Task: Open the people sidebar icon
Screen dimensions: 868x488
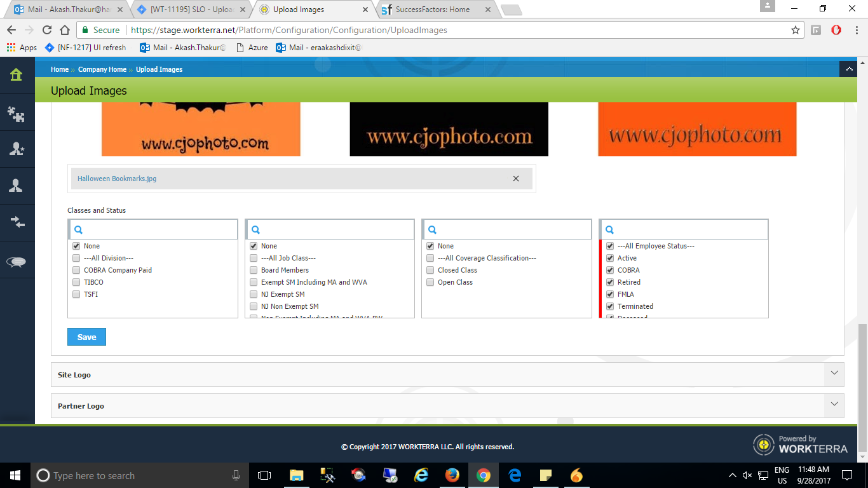Action: [x=17, y=186]
